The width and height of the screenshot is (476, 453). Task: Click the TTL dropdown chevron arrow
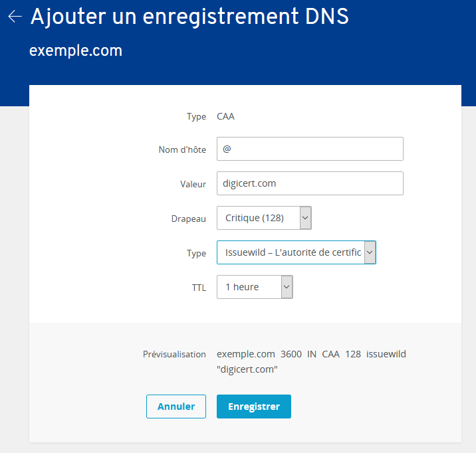pos(287,287)
